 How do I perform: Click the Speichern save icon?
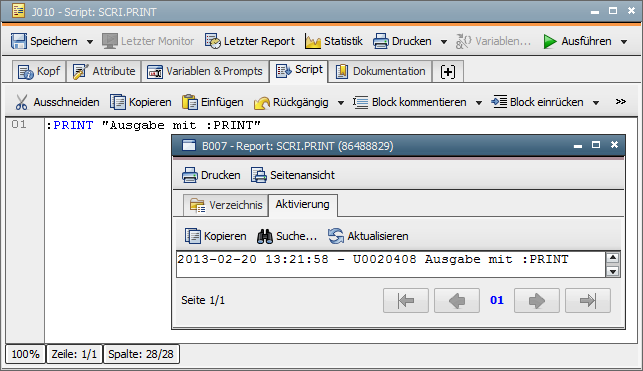click(19, 41)
